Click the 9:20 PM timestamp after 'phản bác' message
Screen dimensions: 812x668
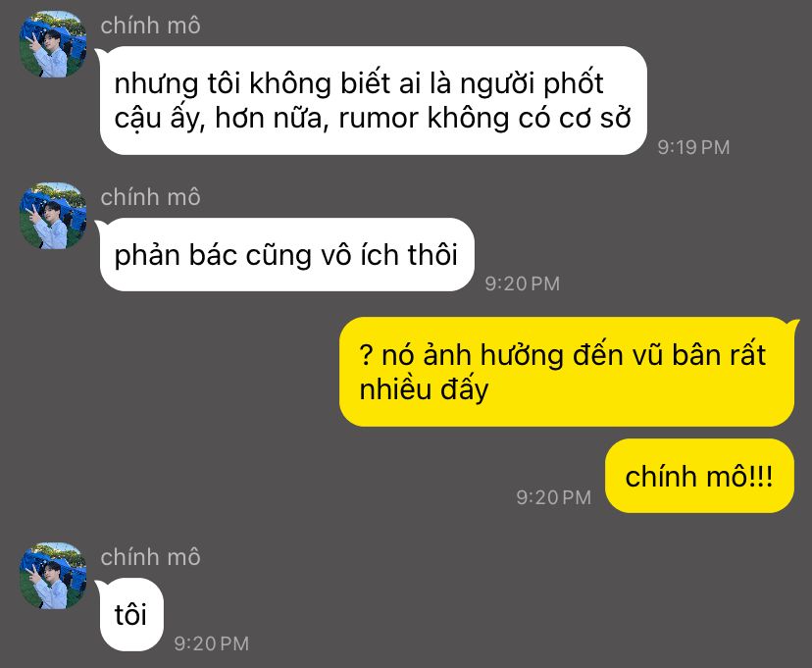522,283
